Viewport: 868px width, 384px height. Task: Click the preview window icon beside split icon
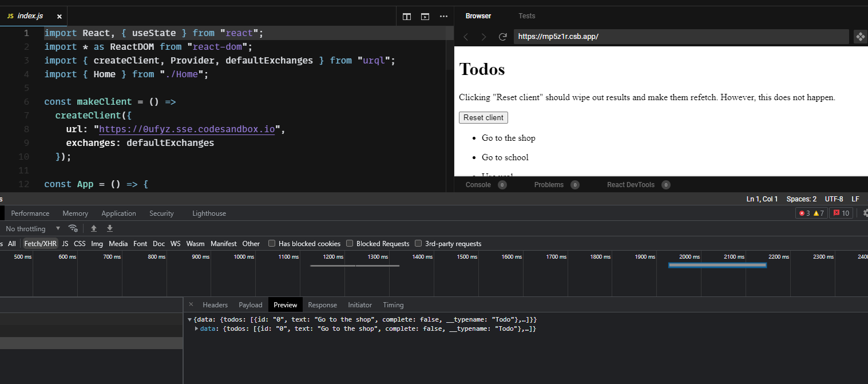[x=425, y=16]
